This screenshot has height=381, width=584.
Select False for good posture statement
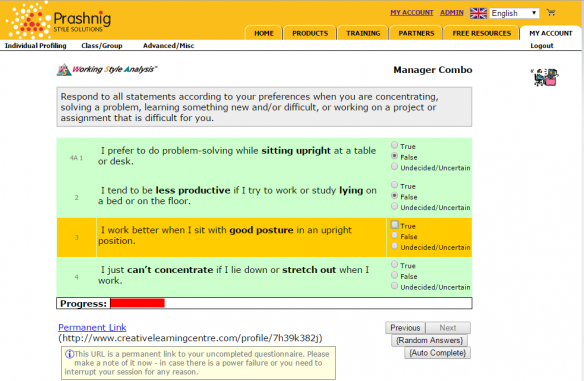394,235
